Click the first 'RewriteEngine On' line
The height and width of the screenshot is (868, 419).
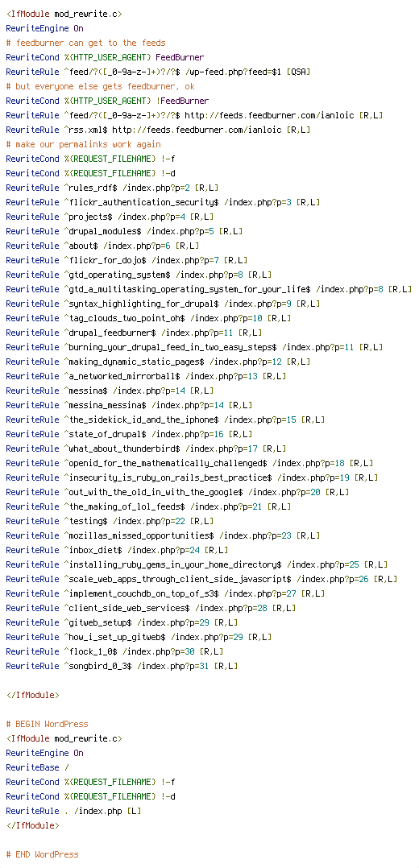point(45,28)
